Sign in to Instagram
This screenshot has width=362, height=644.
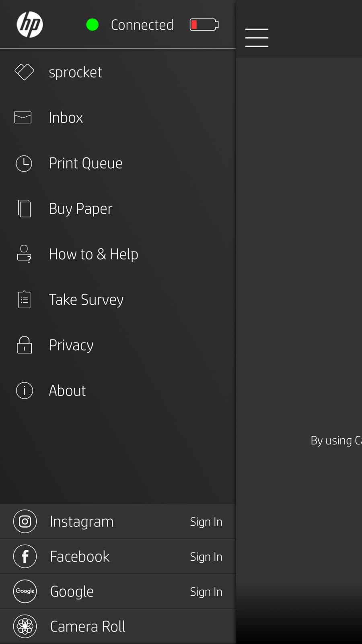pyautogui.click(x=206, y=522)
